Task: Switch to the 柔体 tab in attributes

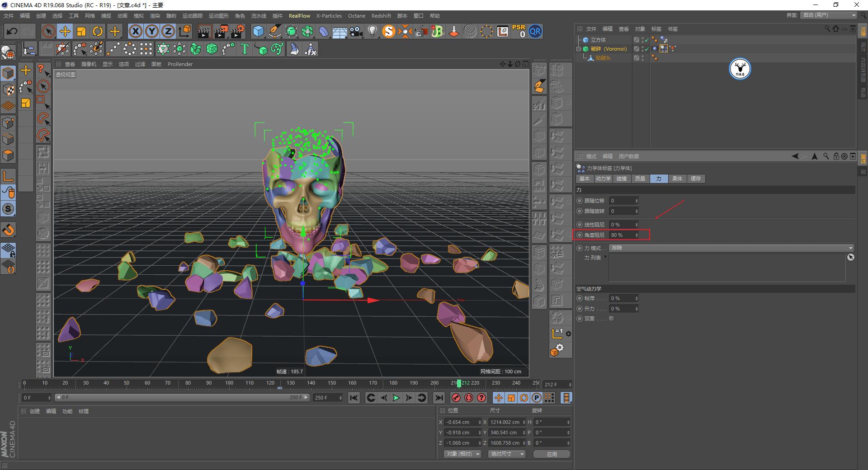Action: pos(677,179)
